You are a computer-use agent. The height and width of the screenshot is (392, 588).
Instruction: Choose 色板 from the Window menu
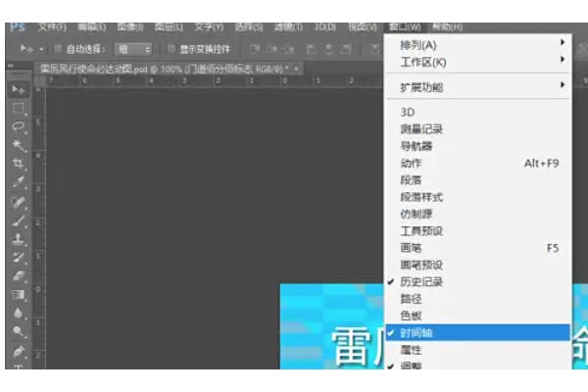pyautogui.click(x=478, y=316)
